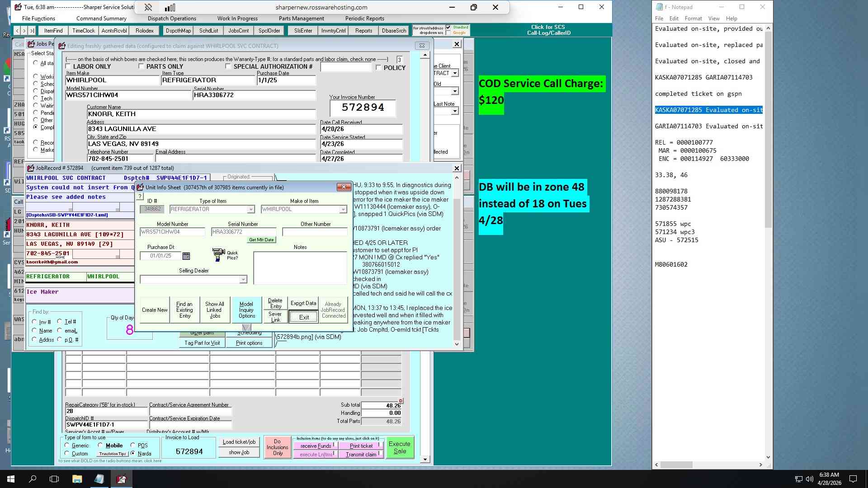Screen dimensions: 868x488
Task: Expand the Type of Item dropdown
Action: pyautogui.click(x=251, y=209)
